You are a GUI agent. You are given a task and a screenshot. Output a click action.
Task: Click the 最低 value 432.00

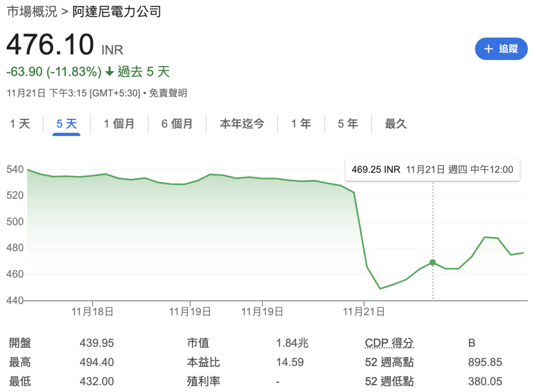[97, 382]
